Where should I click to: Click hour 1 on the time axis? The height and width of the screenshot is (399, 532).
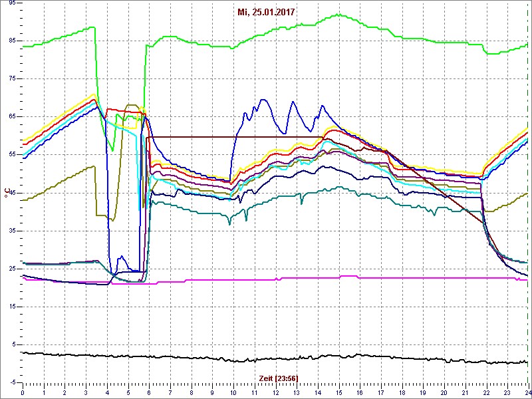pos(44,391)
